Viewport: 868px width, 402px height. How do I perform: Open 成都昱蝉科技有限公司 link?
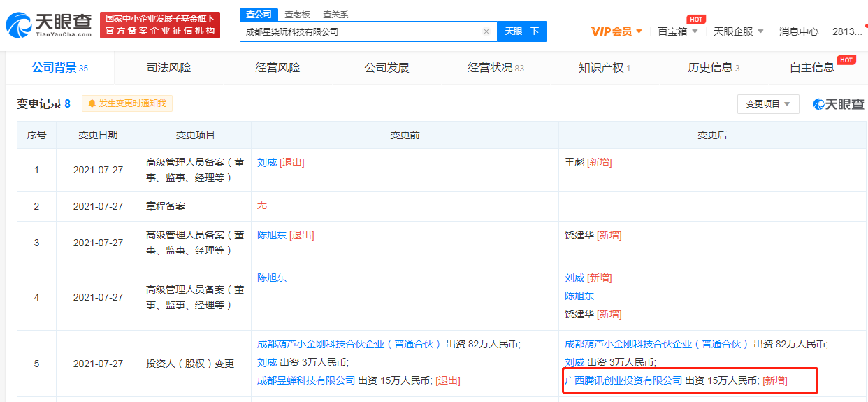[x=306, y=380]
